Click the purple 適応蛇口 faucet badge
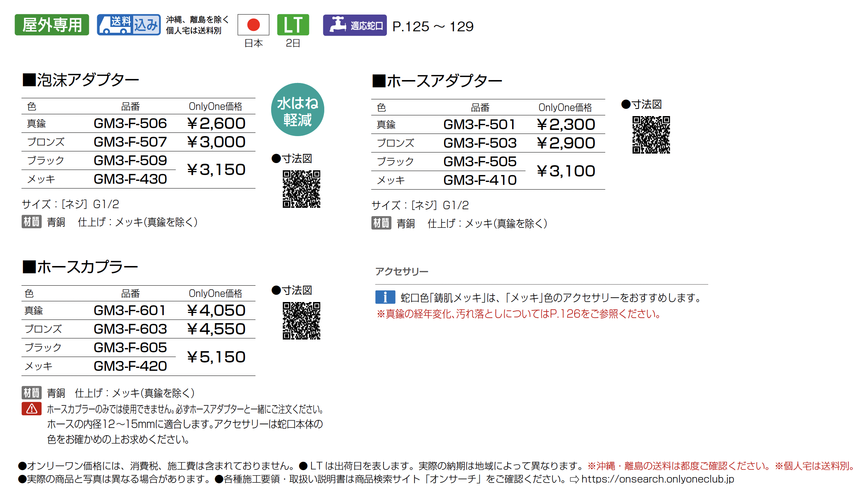 coord(354,25)
